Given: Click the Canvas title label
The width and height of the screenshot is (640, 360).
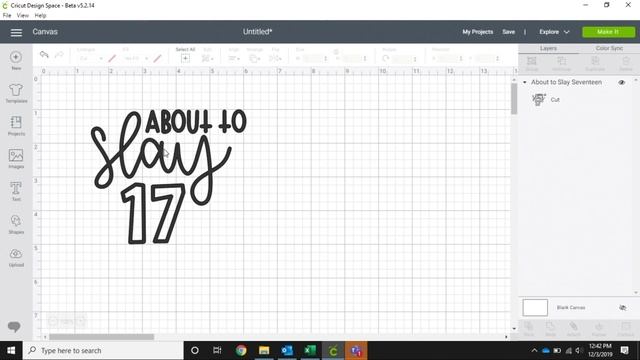Looking at the screenshot, I should [45, 32].
